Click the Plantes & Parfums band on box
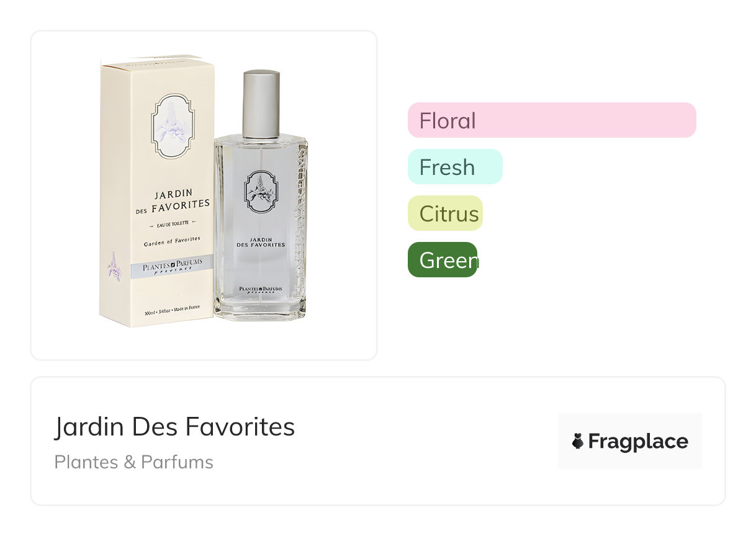756x536 pixels. pyautogui.click(x=173, y=266)
